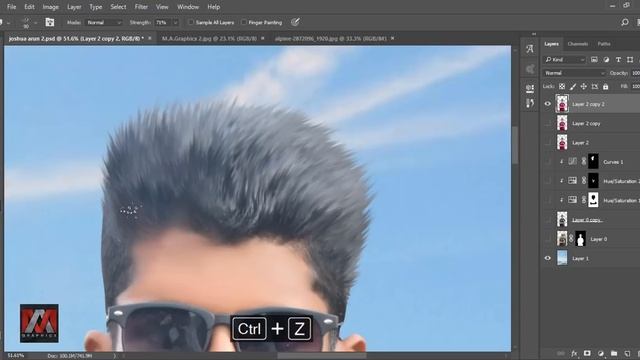Open the Image menu
The height and width of the screenshot is (360, 640).
pos(51,7)
